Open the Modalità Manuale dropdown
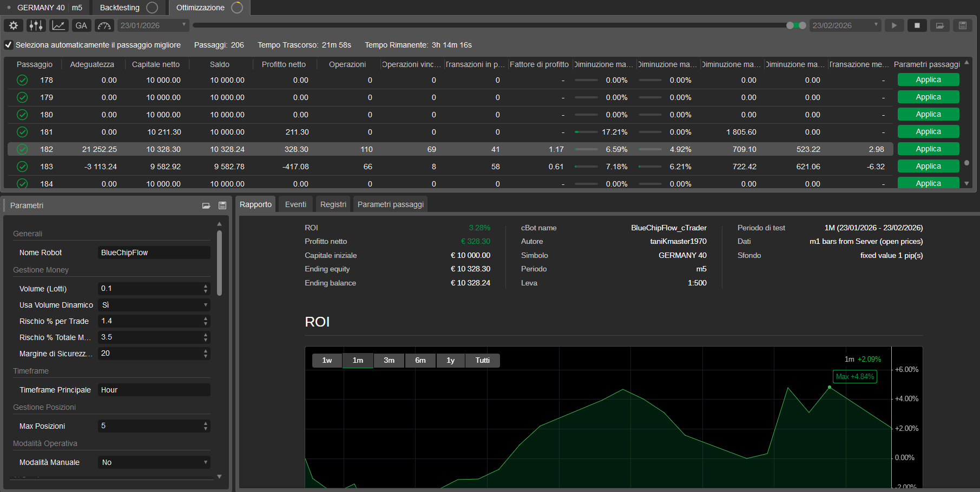Viewport: 980px width, 492px height. (154, 462)
